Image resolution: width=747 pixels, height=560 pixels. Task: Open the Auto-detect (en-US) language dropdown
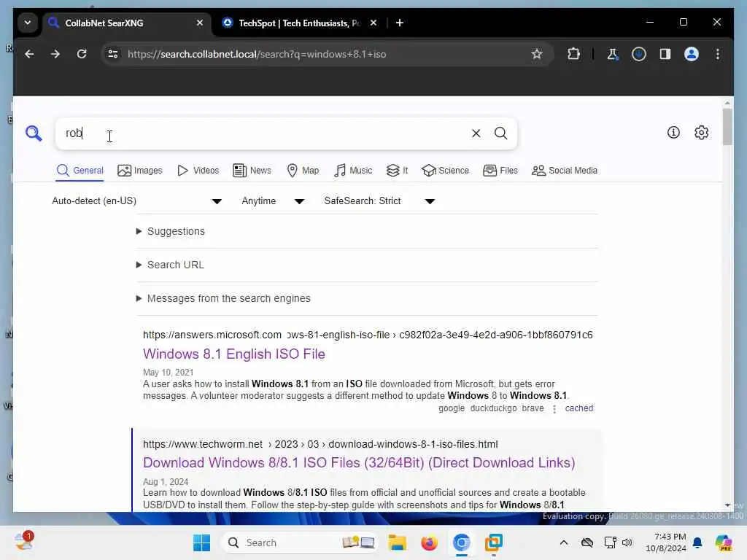pyautogui.click(x=136, y=201)
